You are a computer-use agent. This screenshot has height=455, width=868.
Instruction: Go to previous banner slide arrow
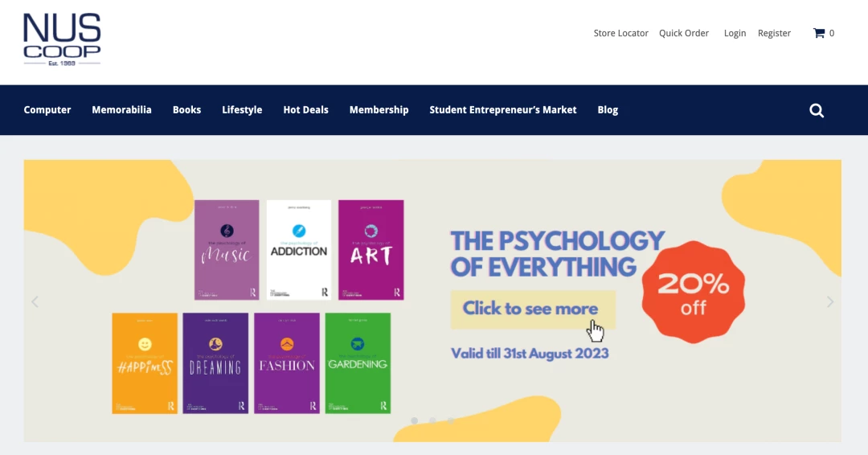pos(35,301)
